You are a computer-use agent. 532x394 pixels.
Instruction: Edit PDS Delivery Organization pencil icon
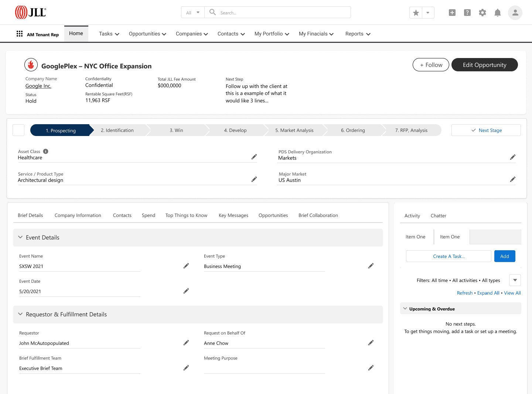point(513,157)
